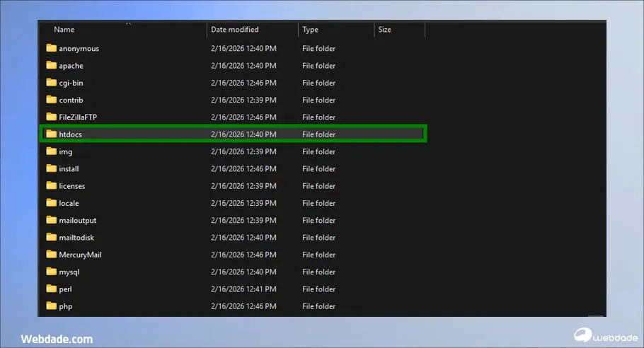Sort files by the Name column header
The width and height of the screenshot is (644, 348).
click(64, 30)
